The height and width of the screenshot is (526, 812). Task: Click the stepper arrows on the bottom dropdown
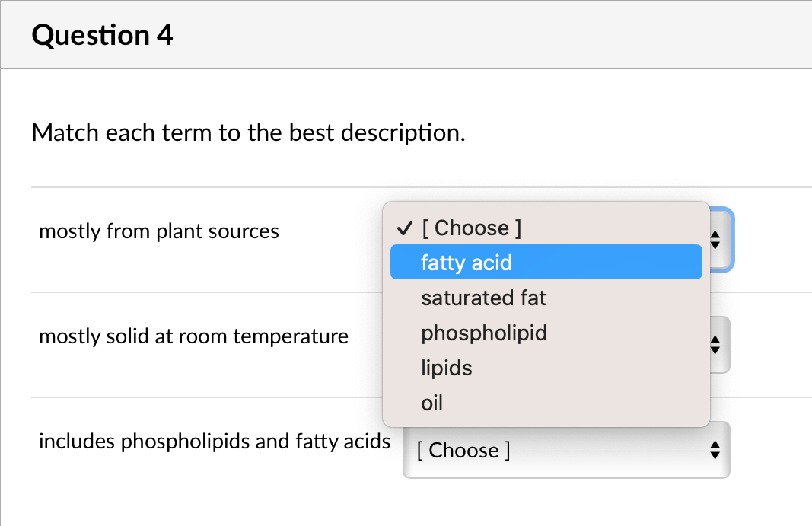point(715,450)
